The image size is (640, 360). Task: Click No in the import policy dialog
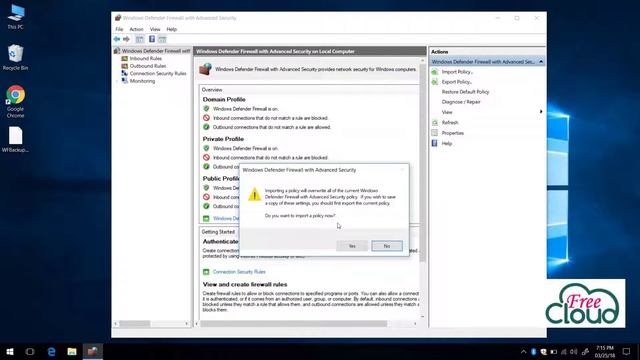(387, 246)
